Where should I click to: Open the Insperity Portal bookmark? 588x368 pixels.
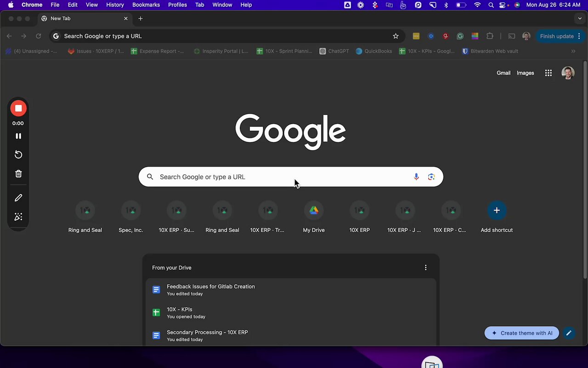(x=221, y=51)
